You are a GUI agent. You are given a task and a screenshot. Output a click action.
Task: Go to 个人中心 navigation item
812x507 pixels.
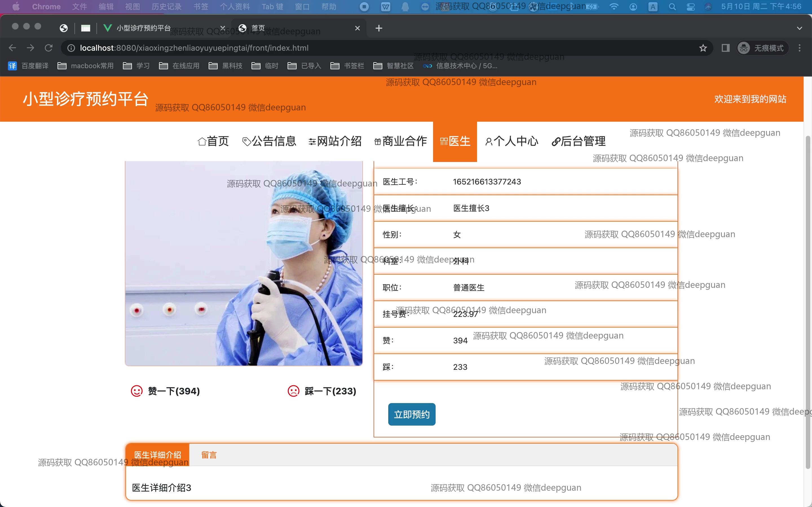(x=512, y=141)
